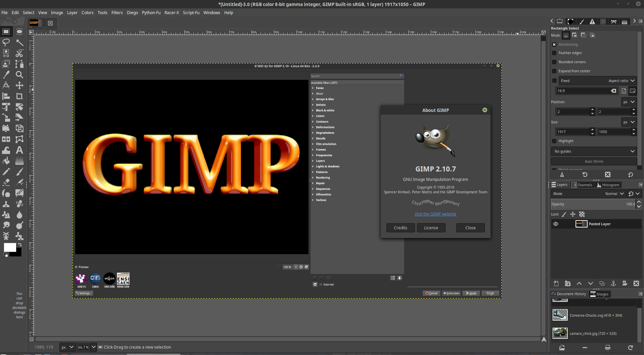Open the Windows menu
The width and height of the screenshot is (644, 355).
[x=212, y=13]
